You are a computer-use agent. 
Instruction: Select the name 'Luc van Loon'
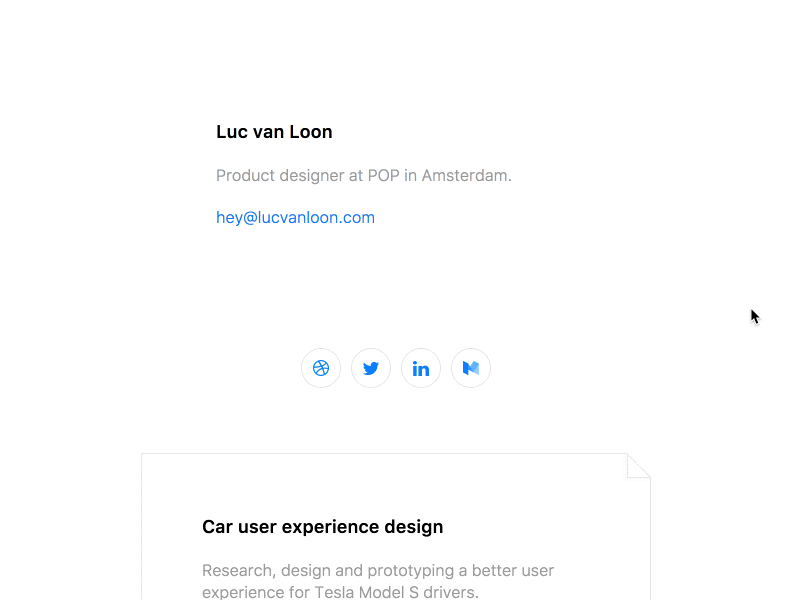(274, 131)
